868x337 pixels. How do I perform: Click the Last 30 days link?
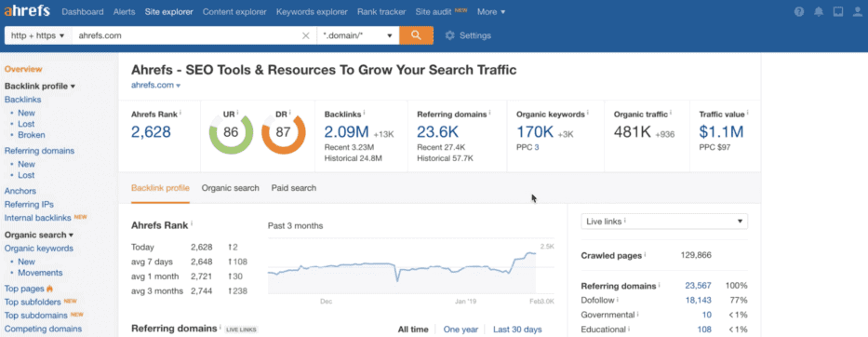pyautogui.click(x=517, y=330)
